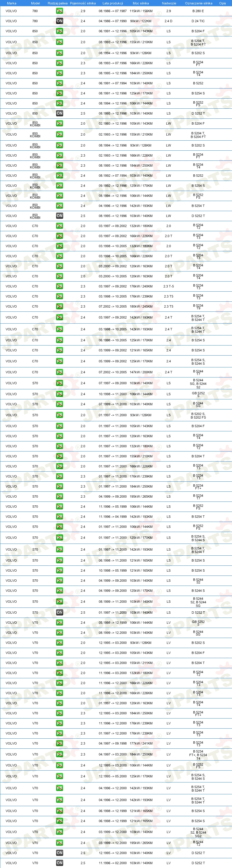
Task: Click the PB icon in the S70 11.1996 -> 05.1999 row
Action: [x=59, y=507]
